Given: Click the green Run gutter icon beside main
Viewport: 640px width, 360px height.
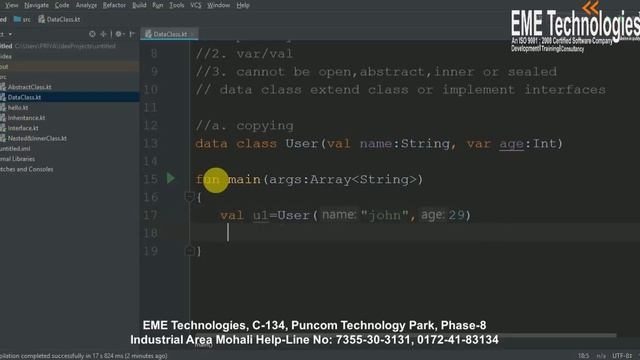Looking at the screenshot, I should (x=171, y=178).
